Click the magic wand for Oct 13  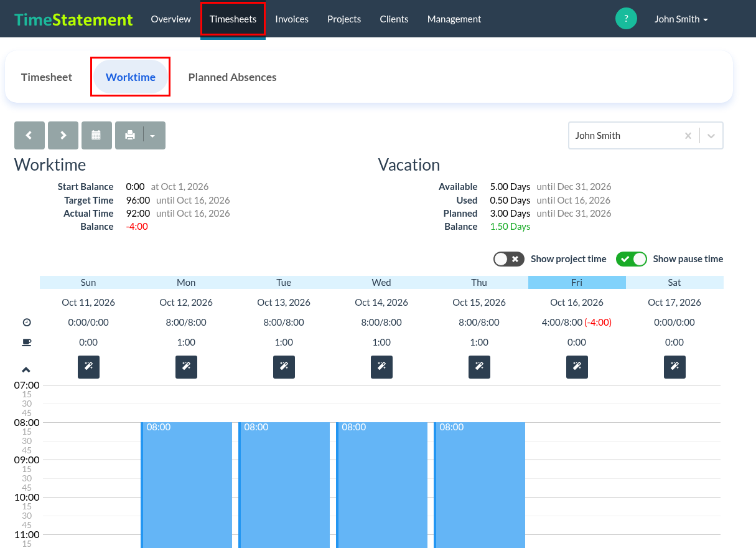284,367
